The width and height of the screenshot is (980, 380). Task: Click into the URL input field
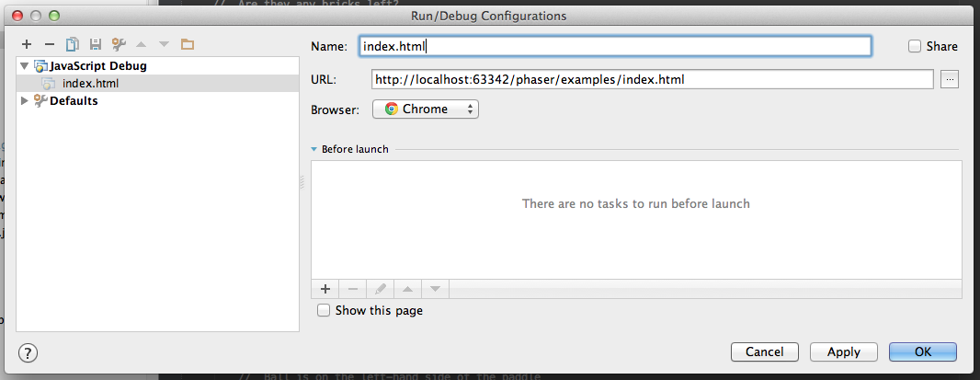pos(653,79)
